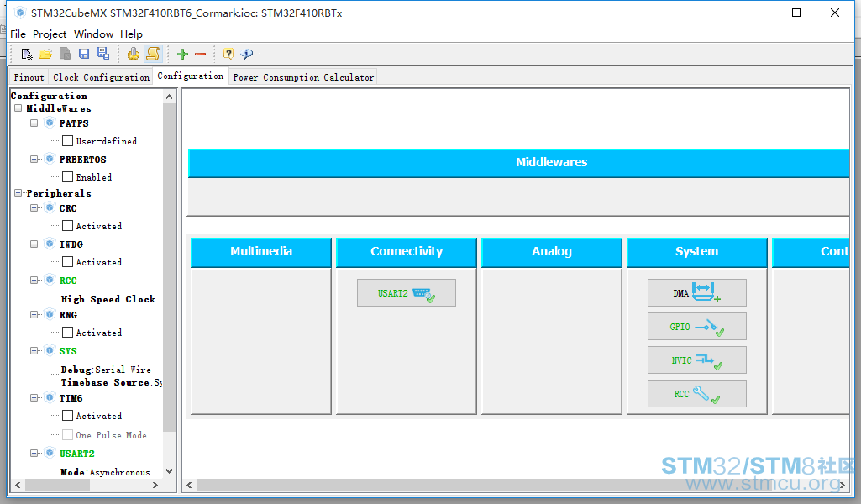Collapse the RCC tree node
Image resolution: width=861 pixels, height=504 pixels.
(x=34, y=280)
